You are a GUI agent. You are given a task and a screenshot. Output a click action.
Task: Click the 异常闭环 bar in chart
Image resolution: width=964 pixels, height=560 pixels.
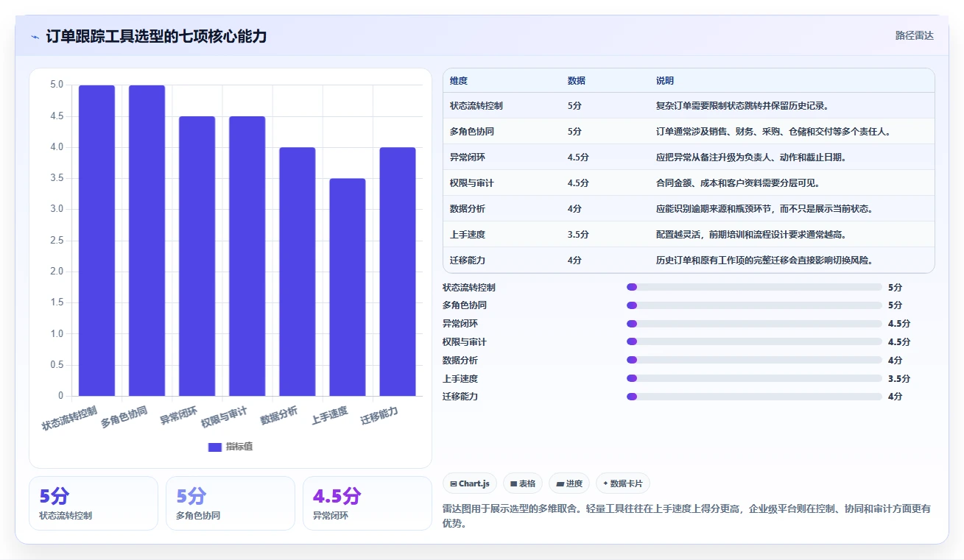pyautogui.click(x=197, y=256)
